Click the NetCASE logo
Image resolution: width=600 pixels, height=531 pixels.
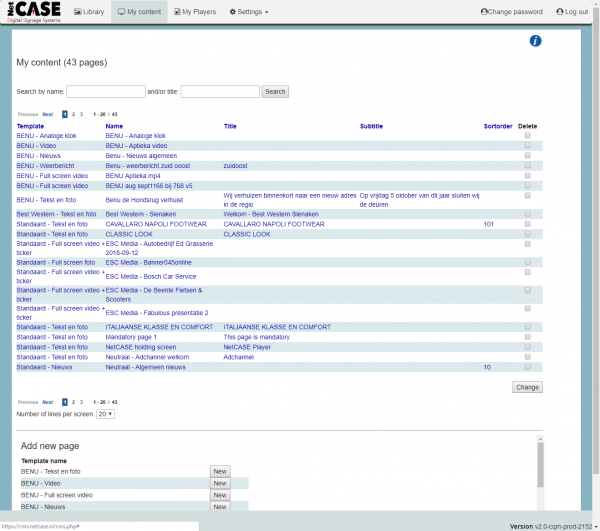[x=34, y=12]
